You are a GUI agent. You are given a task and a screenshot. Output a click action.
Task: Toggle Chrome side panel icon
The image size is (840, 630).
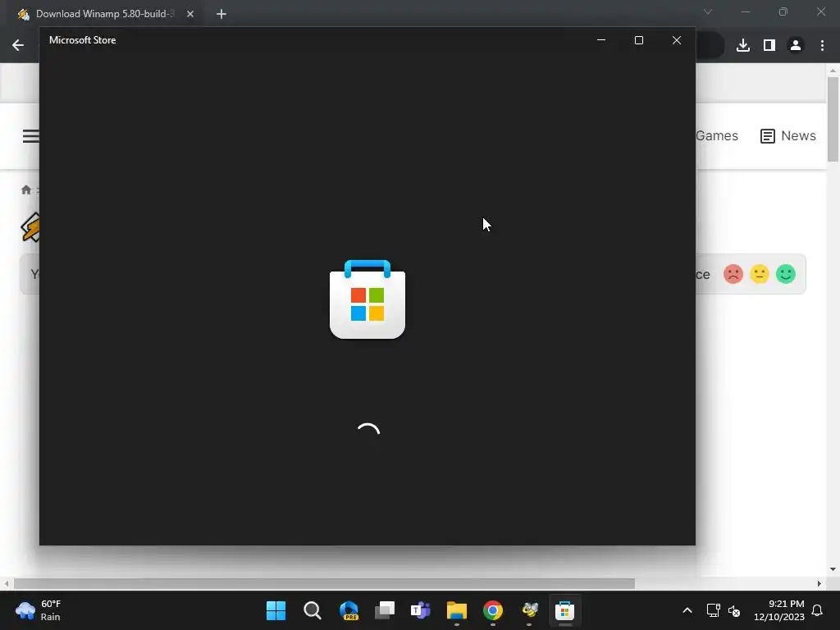coord(769,45)
